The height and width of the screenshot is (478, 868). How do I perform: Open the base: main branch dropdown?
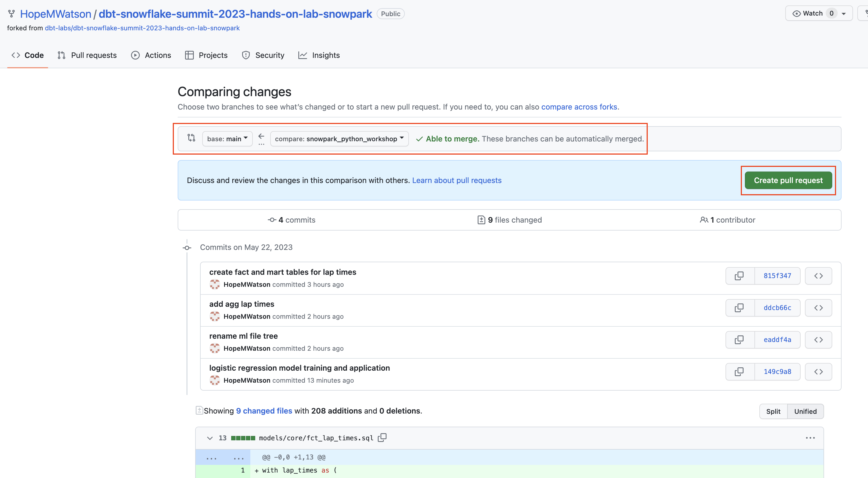coord(227,138)
